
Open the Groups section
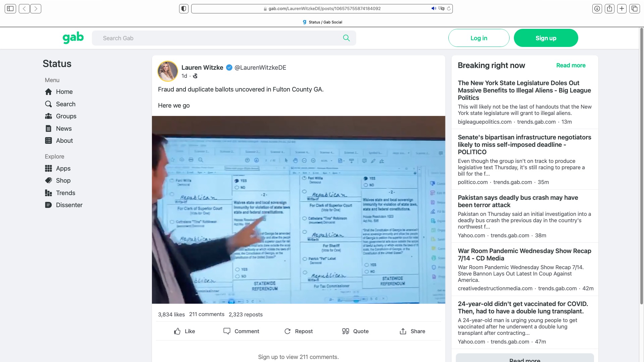tap(66, 116)
